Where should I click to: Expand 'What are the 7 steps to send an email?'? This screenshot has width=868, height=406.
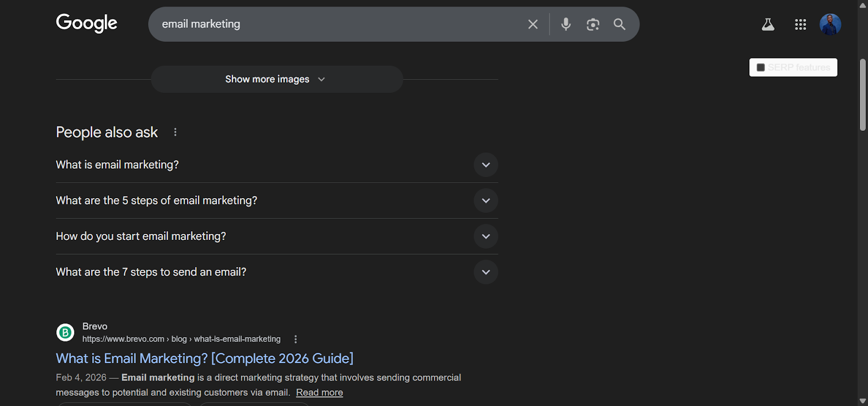point(486,272)
